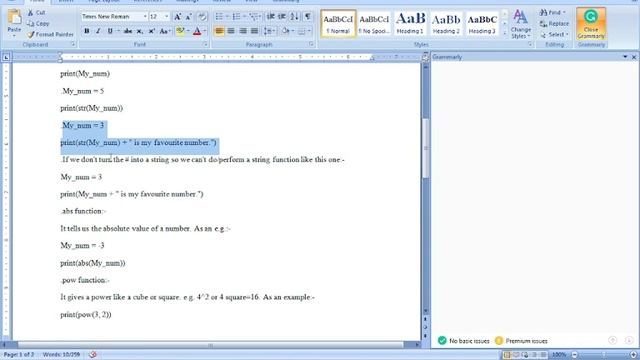The height and width of the screenshot is (360, 640).
Task: Open line spacing dropdown
Action: point(269,31)
